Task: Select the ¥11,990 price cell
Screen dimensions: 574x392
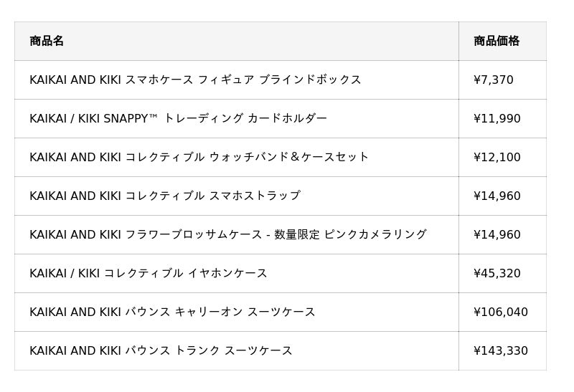Action: coord(497,118)
